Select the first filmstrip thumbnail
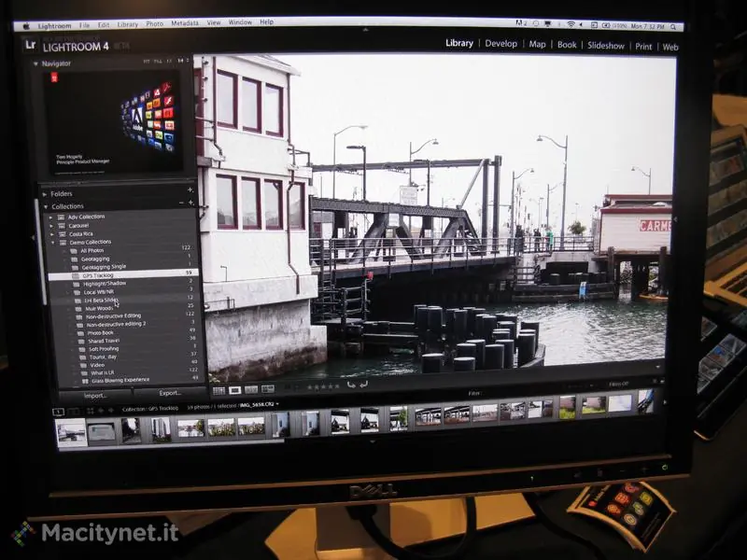 coord(72,432)
